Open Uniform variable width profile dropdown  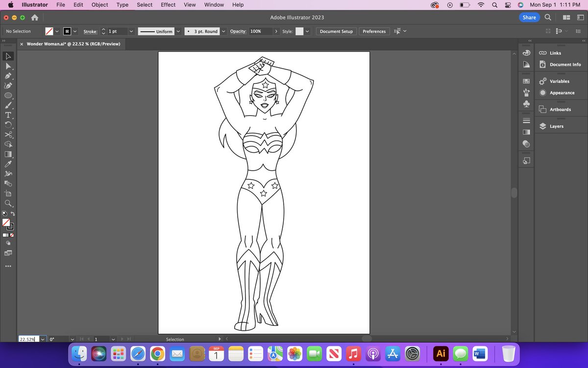coord(178,31)
